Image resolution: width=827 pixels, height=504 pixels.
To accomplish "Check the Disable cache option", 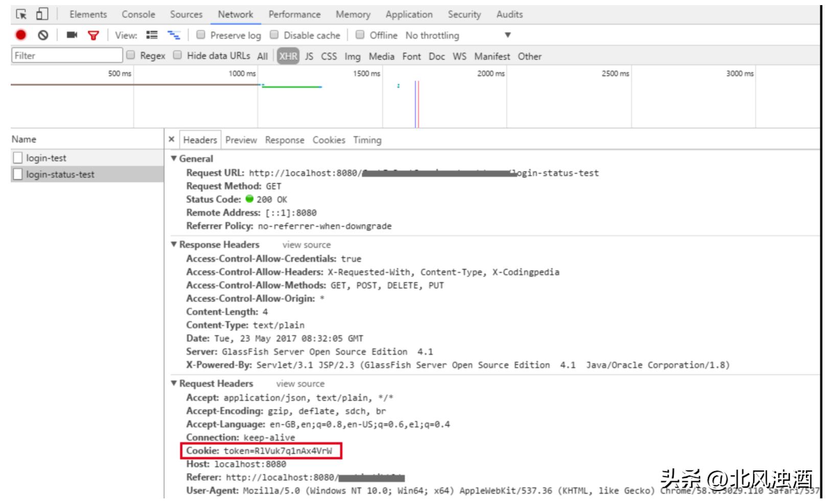I will [x=274, y=35].
